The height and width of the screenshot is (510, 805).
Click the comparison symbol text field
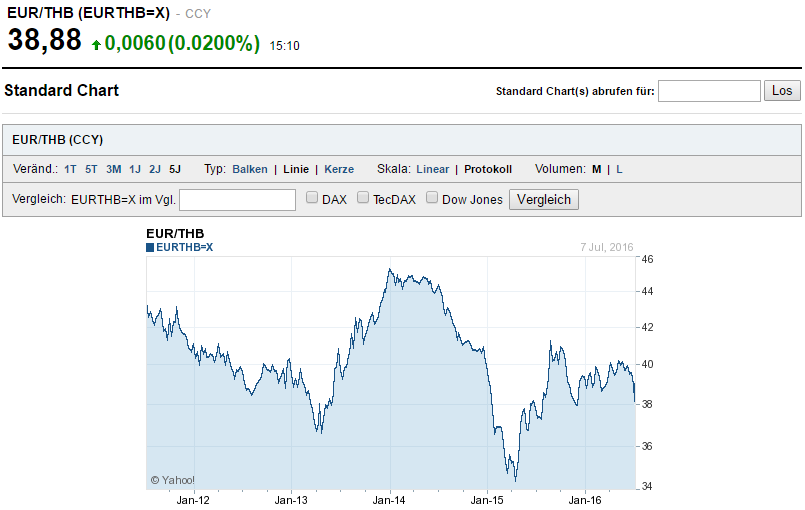(x=237, y=200)
